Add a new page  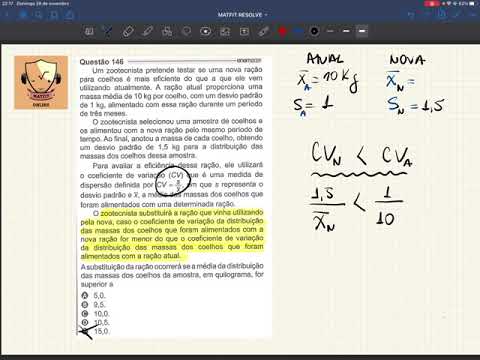click(x=442, y=15)
